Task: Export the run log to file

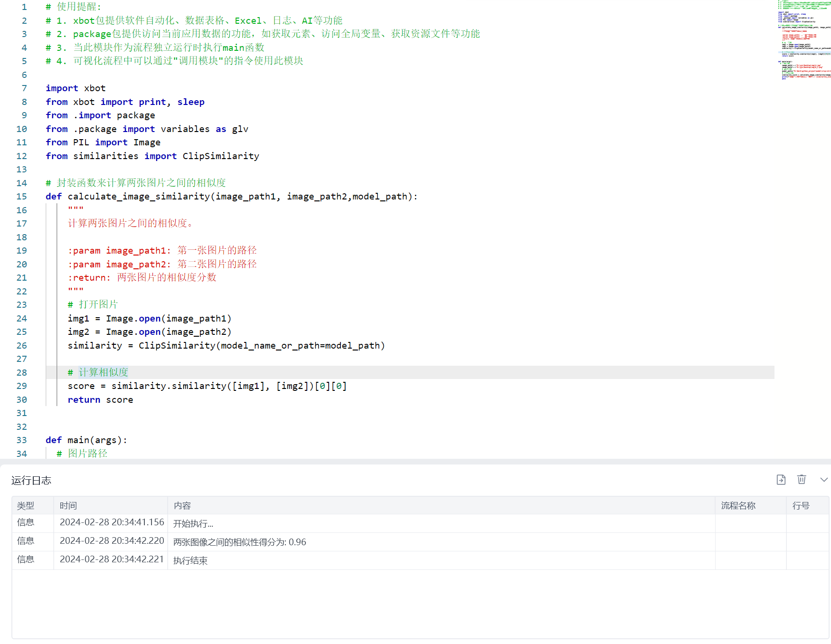Action: click(x=781, y=480)
